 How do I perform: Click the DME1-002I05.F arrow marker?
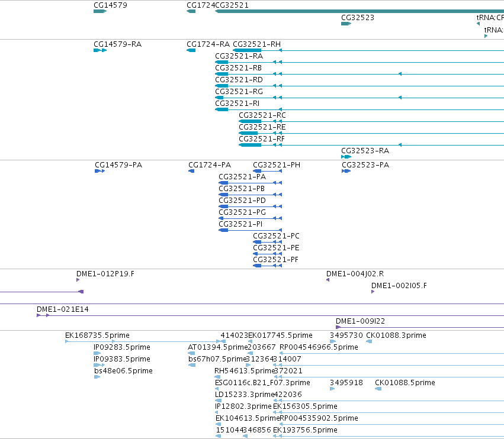click(x=373, y=292)
